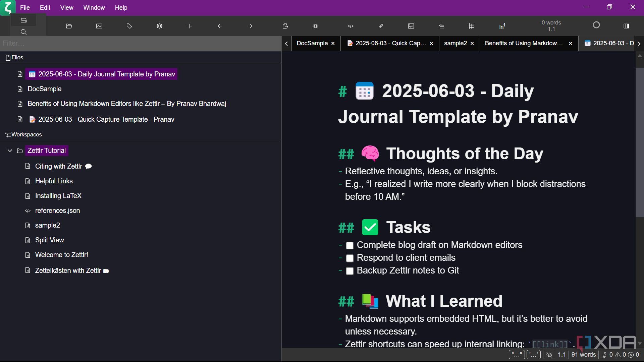The image size is (644, 362).
Task: Open preferences gear icon
Action: click(160, 26)
